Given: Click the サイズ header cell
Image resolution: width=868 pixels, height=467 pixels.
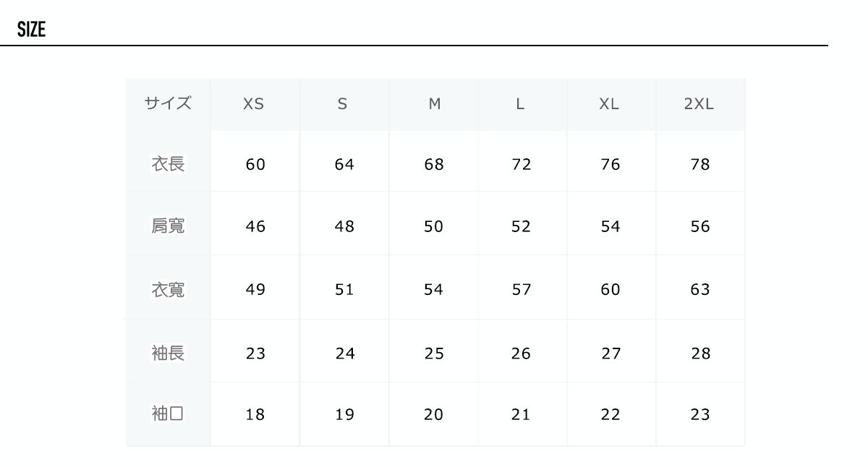Looking at the screenshot, I should pyautogui.click(x=168, y=103).
